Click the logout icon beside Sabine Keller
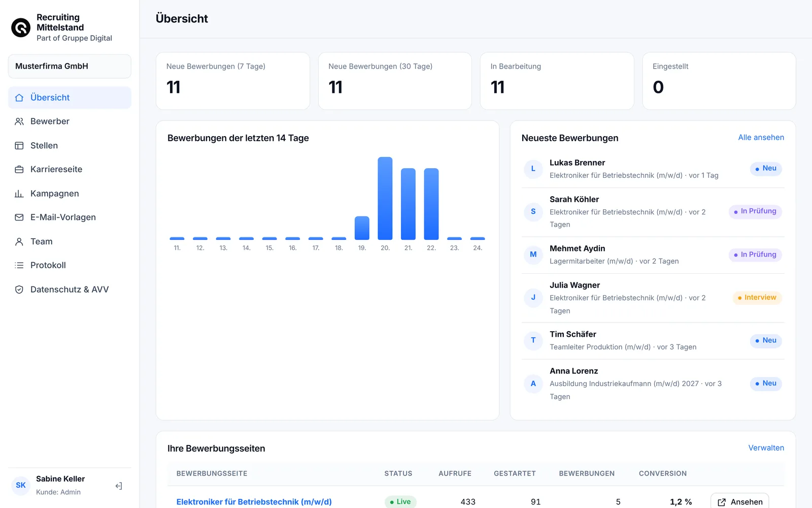Viewport: 812px width, 508px height. tap(119, 486)
